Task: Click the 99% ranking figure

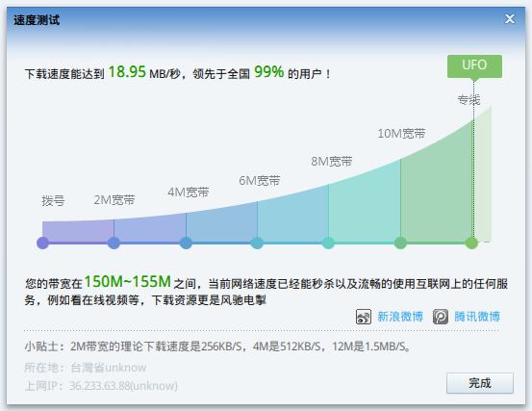Action: point(268,72)
